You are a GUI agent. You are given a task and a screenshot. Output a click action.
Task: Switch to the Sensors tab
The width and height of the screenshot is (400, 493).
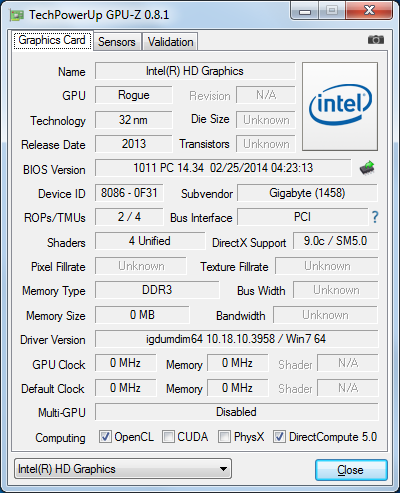(117, 42)
